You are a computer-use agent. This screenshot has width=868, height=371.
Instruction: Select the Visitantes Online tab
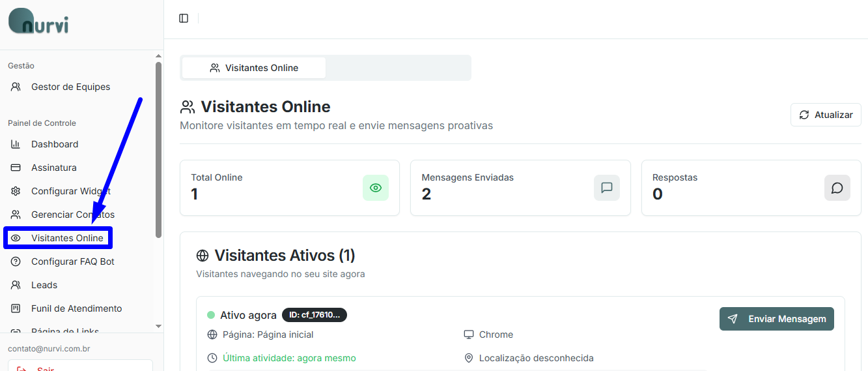[254, 68]
